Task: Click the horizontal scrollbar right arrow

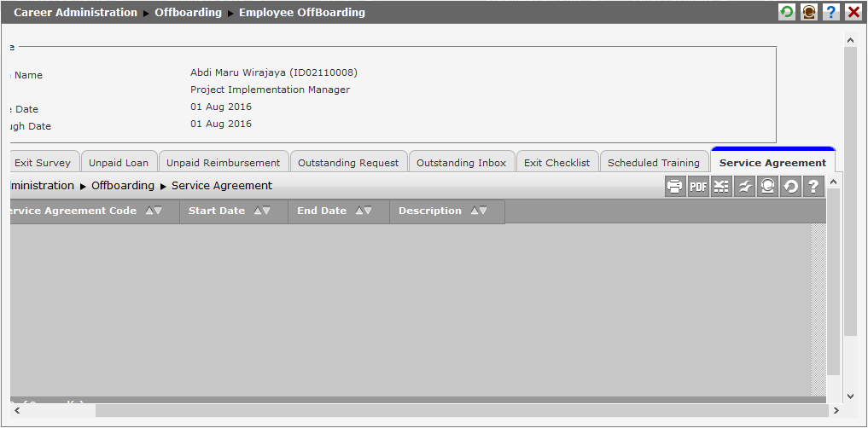Action: [835, 411]
